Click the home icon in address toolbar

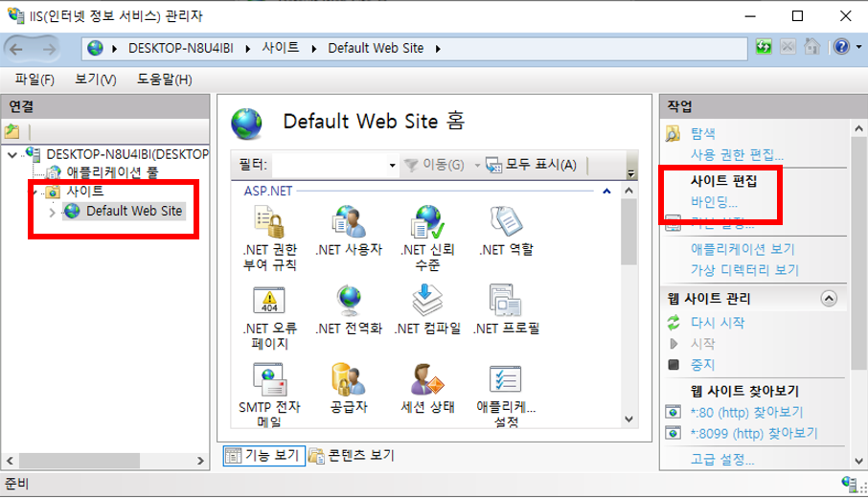(812, 47)
